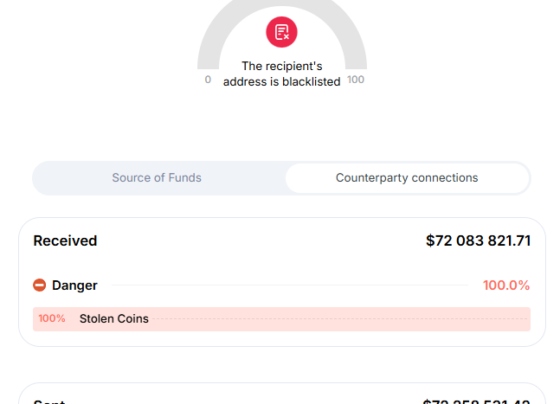This screenshot has height=404, width=560.
Task: Select the Counterparty connections tab
Action: pos(407,178)
